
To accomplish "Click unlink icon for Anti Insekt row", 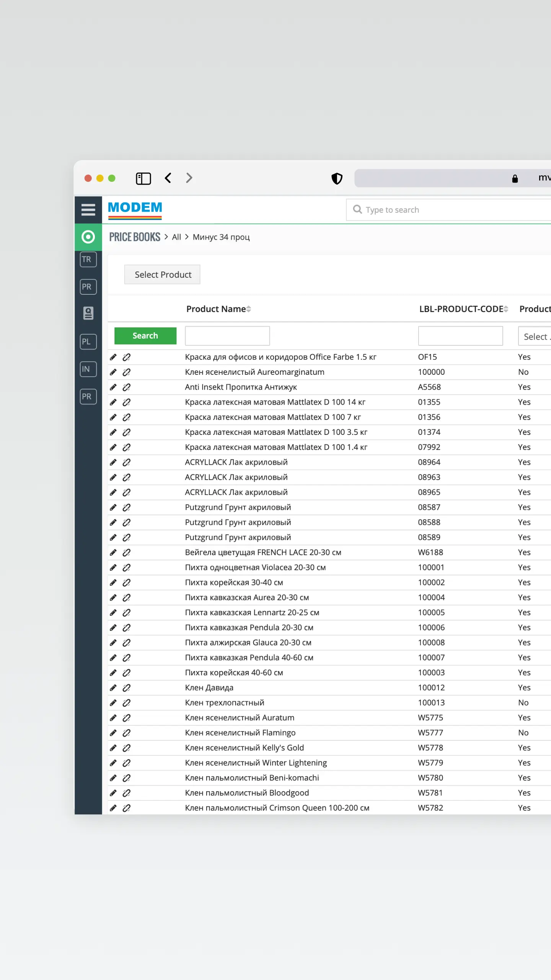I will pos(127,387).
